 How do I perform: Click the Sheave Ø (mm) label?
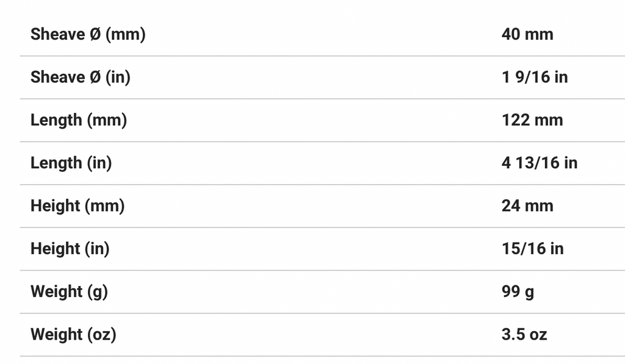coord(88,34)
